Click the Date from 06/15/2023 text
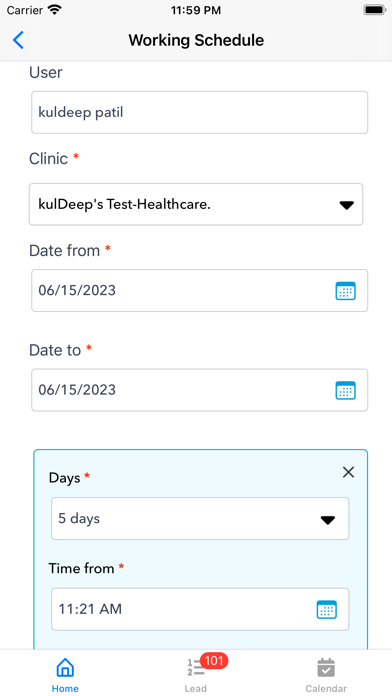Image resolution: width=392 pixels, height=696 pixels. point(77,290)
